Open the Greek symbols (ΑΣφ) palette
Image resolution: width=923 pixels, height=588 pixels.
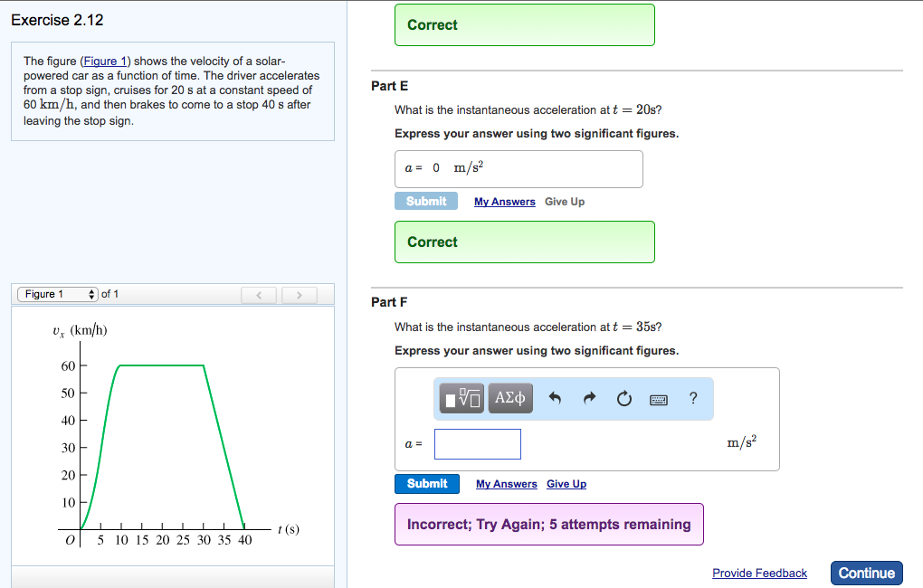(x=509, y=398)
